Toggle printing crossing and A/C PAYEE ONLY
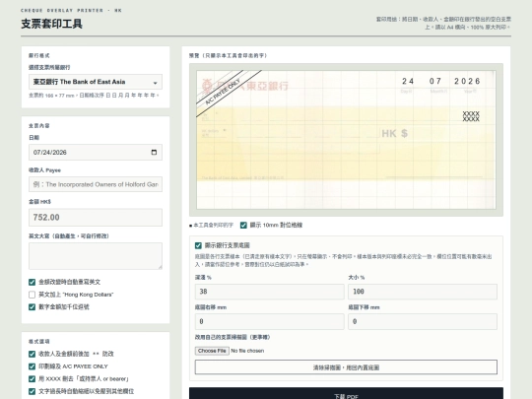The width and height of the screenshot is (532, 399). pyautogui.click(x=32, y=366)
